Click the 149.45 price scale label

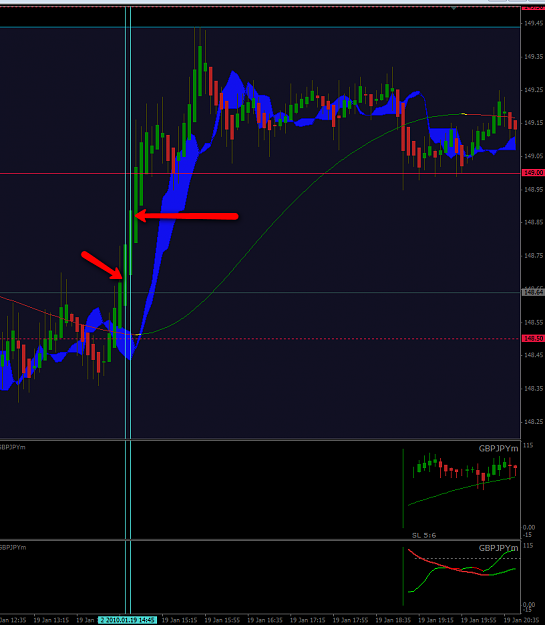[533, 24]
